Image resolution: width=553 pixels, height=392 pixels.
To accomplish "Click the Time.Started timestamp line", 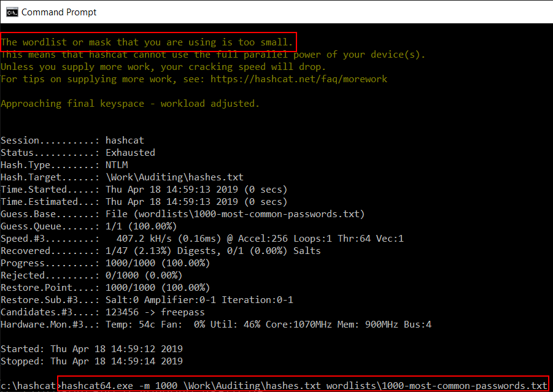I will point(144,190).
